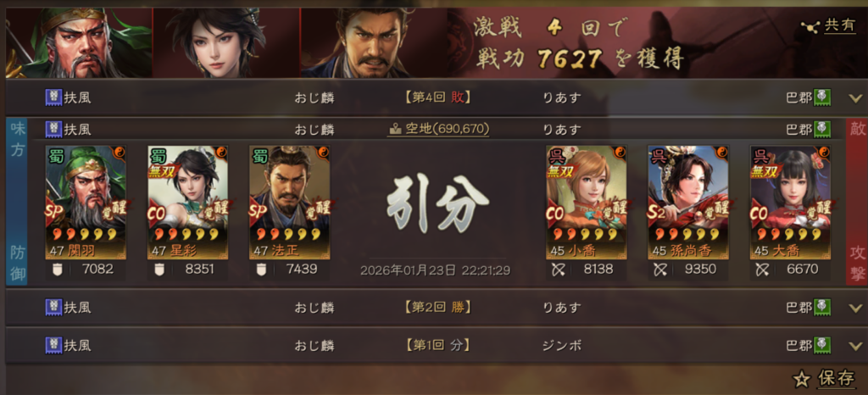The image size is (868, 395).
Task: Click the shield icon under 星彩
Action: coord(159,270)
